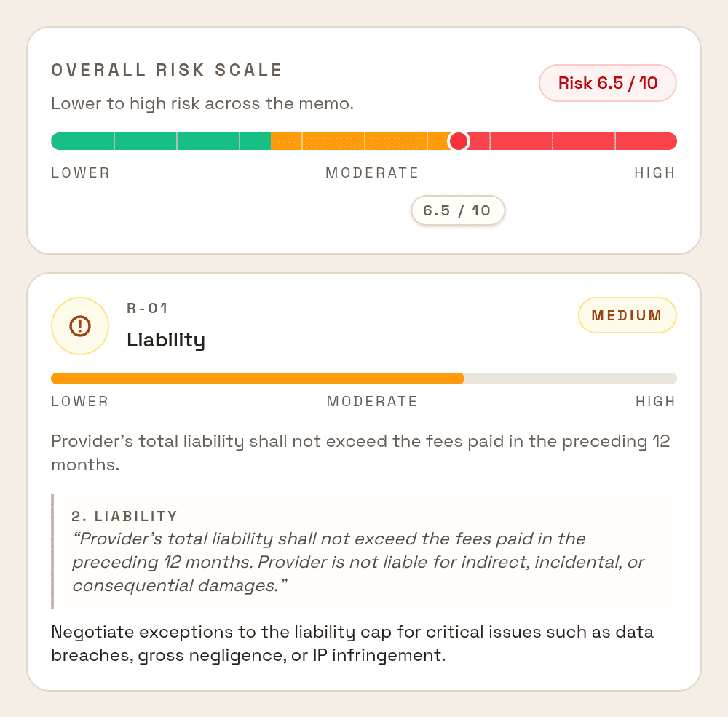The image size is (728, 717).
Task: Click the quoted 2. LIABILITY clause block
Action: pyautogui.click(x=364, y=551)
